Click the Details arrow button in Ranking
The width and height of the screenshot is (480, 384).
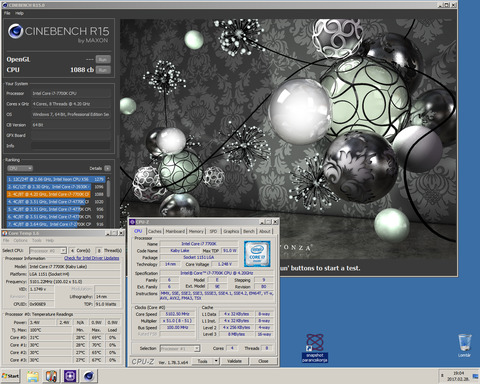coord(107,168)
